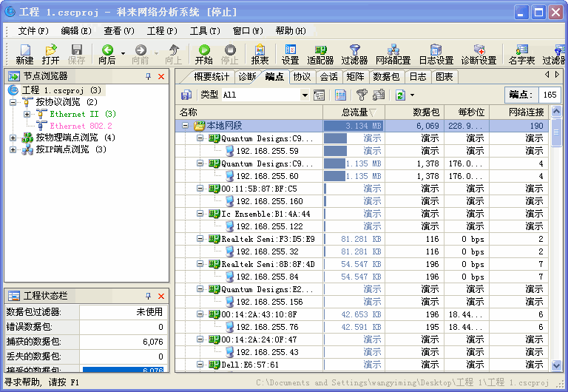Open the 适配器 (Adapter) tool
Viewport: 568px width, 392px height.
click(320, 54)
